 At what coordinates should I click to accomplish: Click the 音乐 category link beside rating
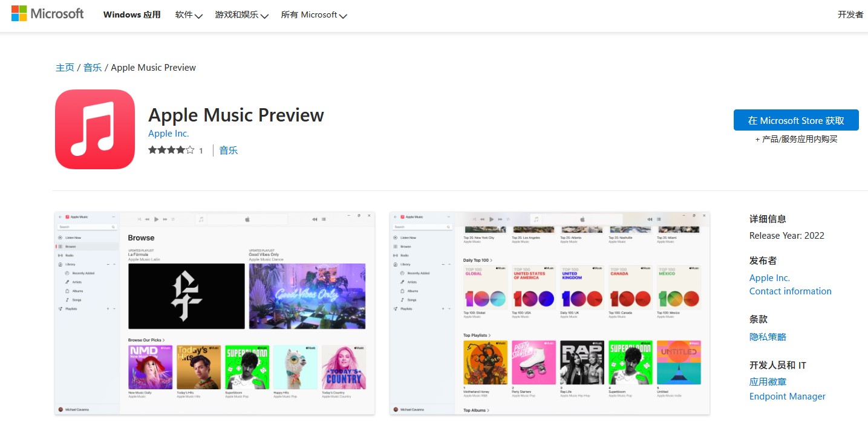[229, 151]
